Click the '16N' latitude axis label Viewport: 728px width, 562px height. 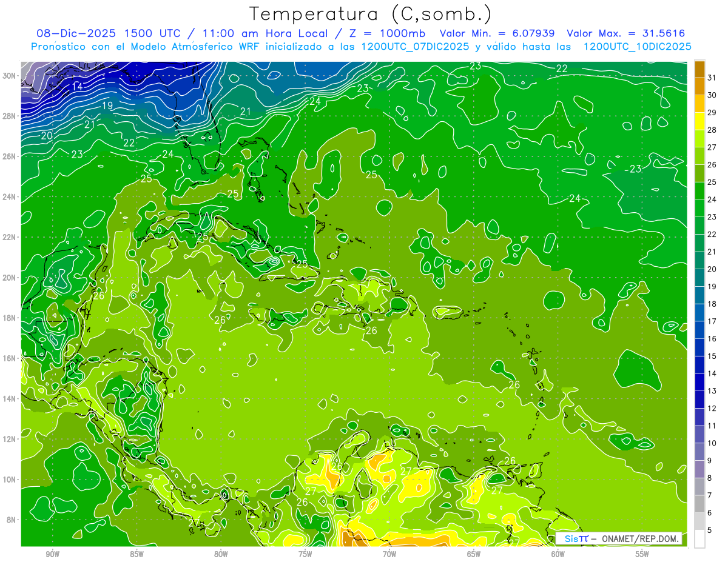[10, 358]
